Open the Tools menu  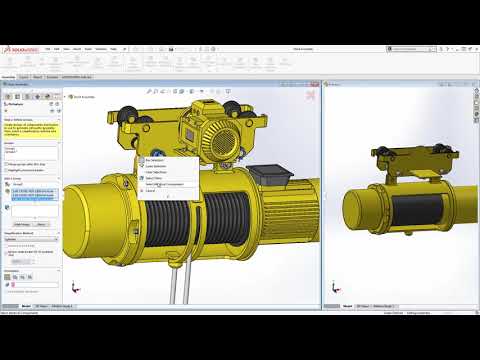pos(88,49)
